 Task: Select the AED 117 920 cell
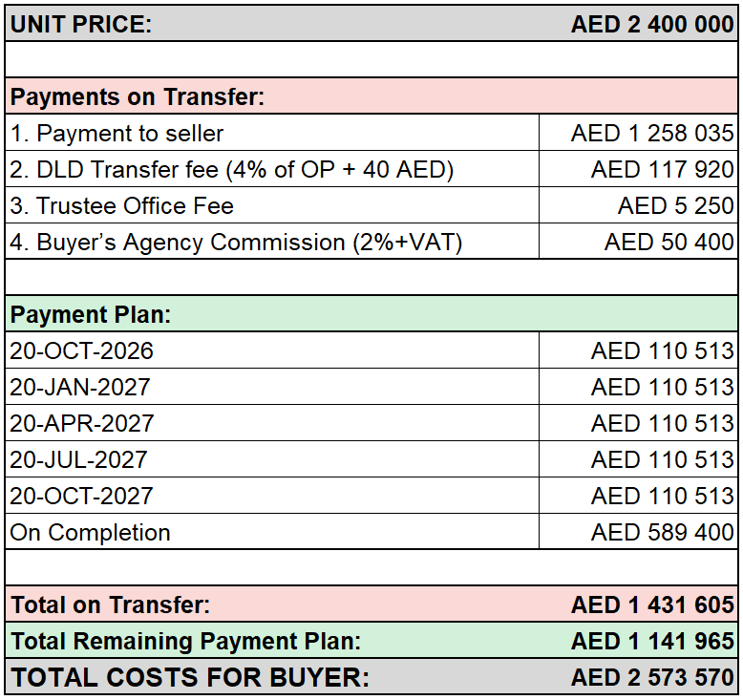[x=638, y=169]
